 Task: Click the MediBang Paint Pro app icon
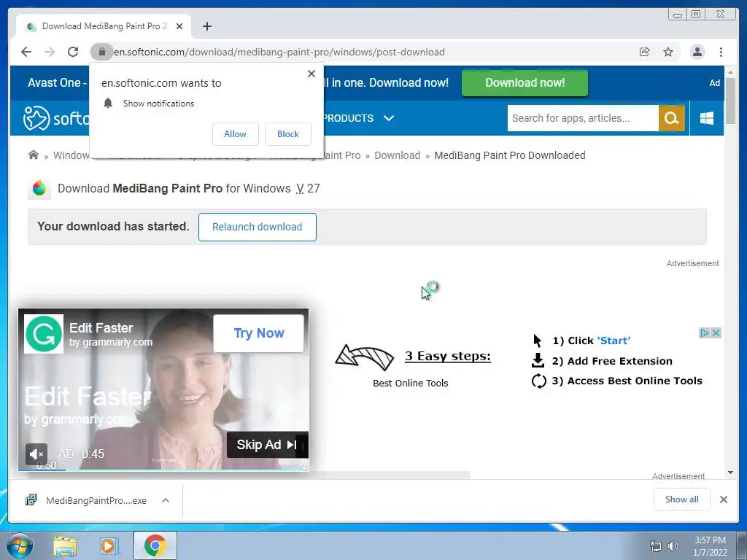point(39,188)
